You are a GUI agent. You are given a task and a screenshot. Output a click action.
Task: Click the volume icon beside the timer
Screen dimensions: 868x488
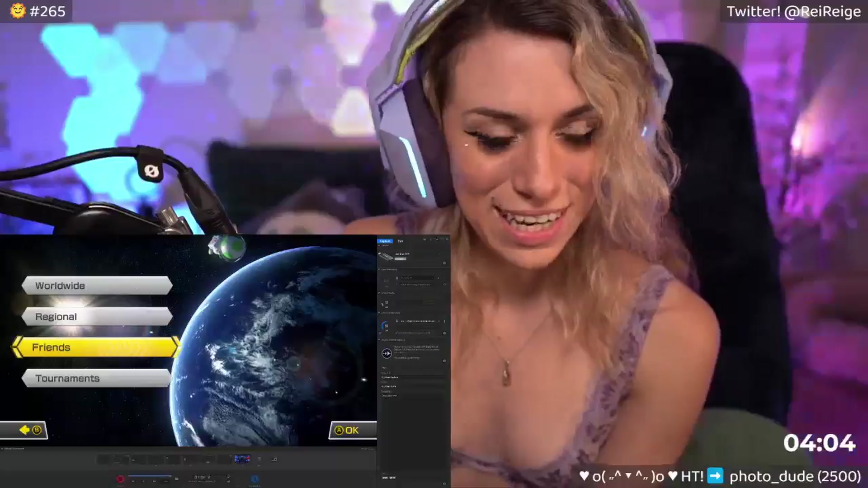coord(229,481)
